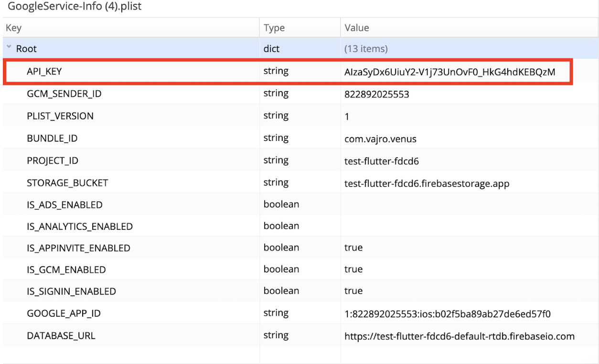Select the IS_APPINVITE_ENABLED key
The width and height of the screenshot is (599, 364).
(x=78, y=248)
